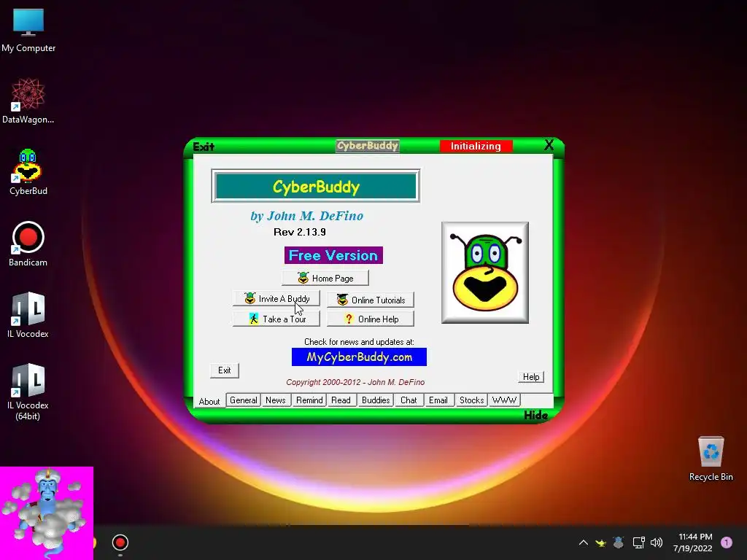This screenshot has width=747, height=560.
Task: Select the Recycle Bin icon
Action: pos(711,459)
